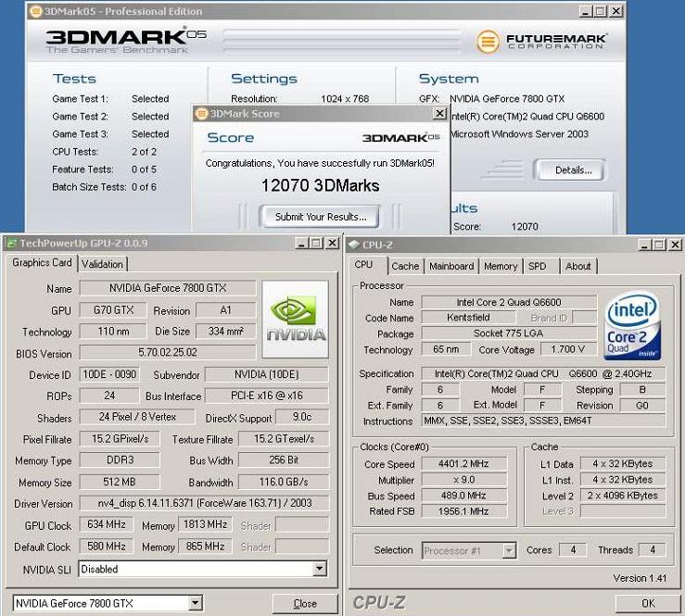The image size is (685, 616).
Task: Click the Cores count value 4
Action: [573, 549]
